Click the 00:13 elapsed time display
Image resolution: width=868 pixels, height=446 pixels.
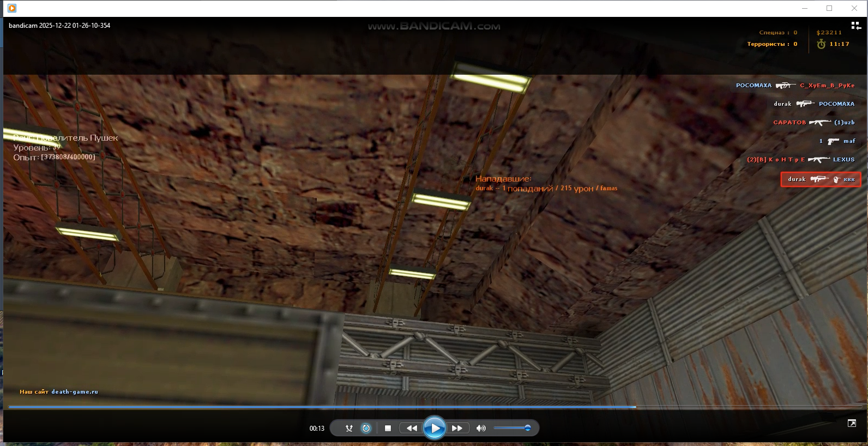point(317,429)
